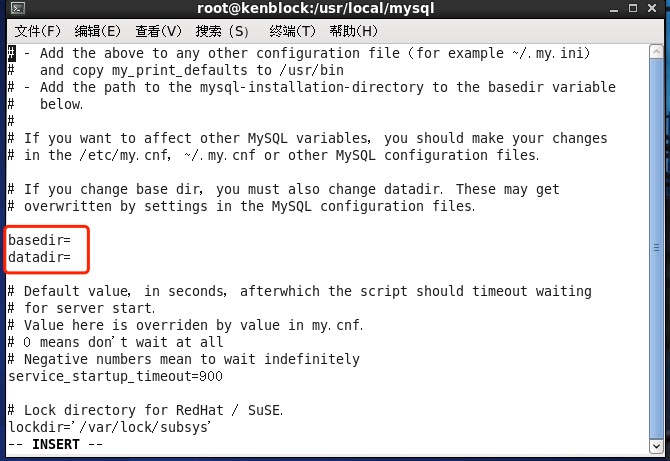This screenshot has height=461, width=670.
Task: Click the -- INSERT -- mode indicator
Action: (x=56, y=444)
